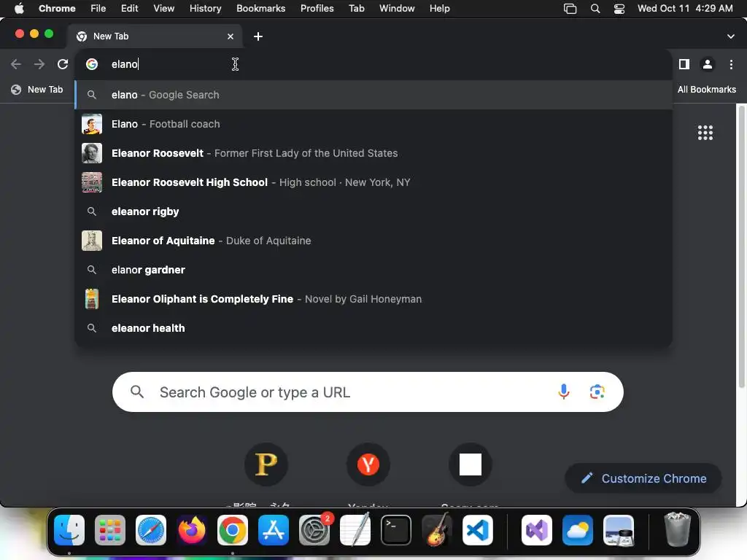This screenshot has height=560, width=747.
Task: Open the gold P shortcut tile
Action: 266,464
